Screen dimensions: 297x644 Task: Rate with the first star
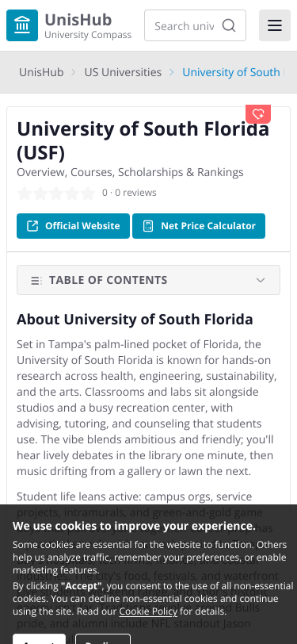(x=25, y=193)
